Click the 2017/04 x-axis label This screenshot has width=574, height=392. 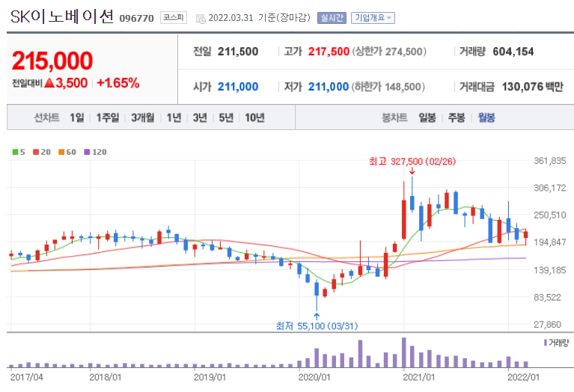pos(26,377)
